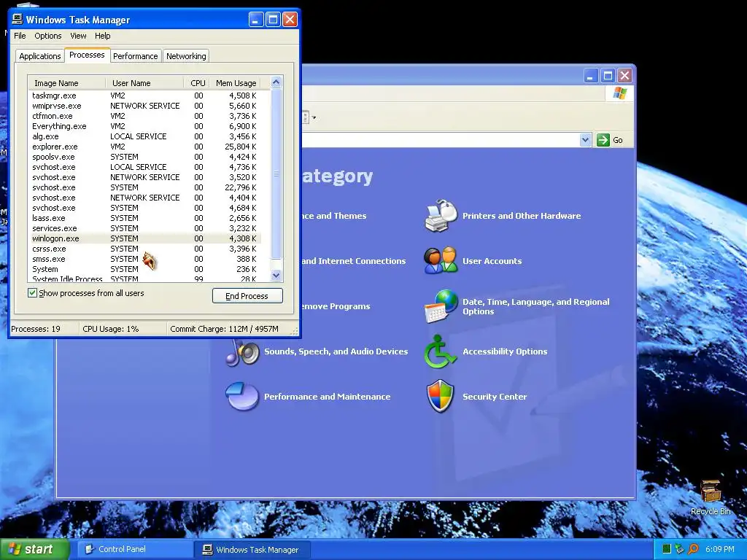Select the Processes tab

(x=87, y=55)
